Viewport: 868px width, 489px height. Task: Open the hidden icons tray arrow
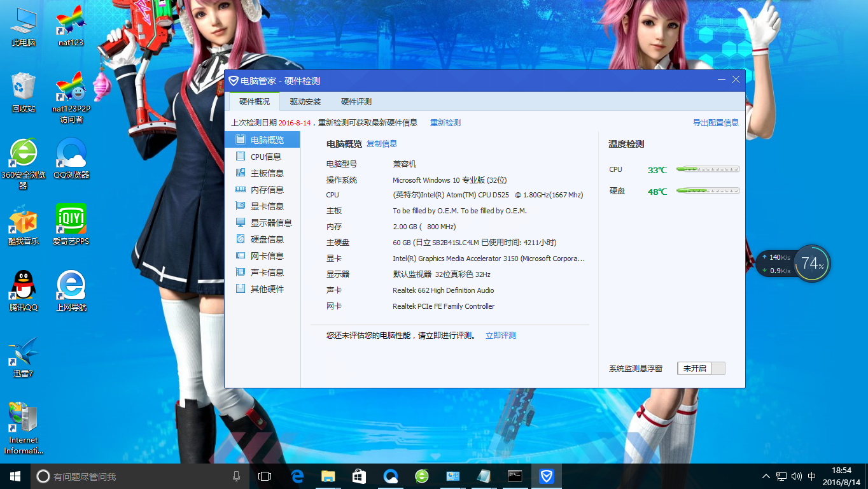(x=766, y=476)
